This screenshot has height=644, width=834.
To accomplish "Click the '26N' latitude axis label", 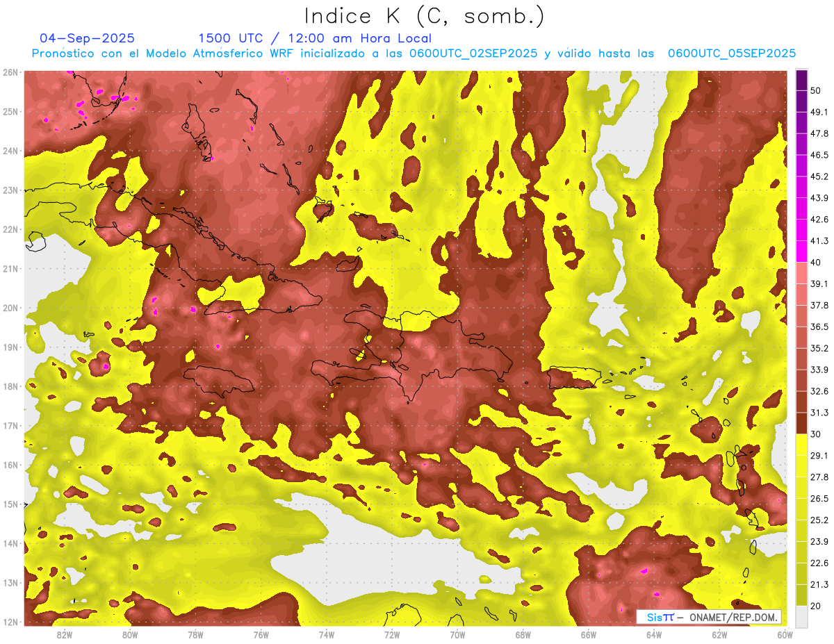I will 10,72.
